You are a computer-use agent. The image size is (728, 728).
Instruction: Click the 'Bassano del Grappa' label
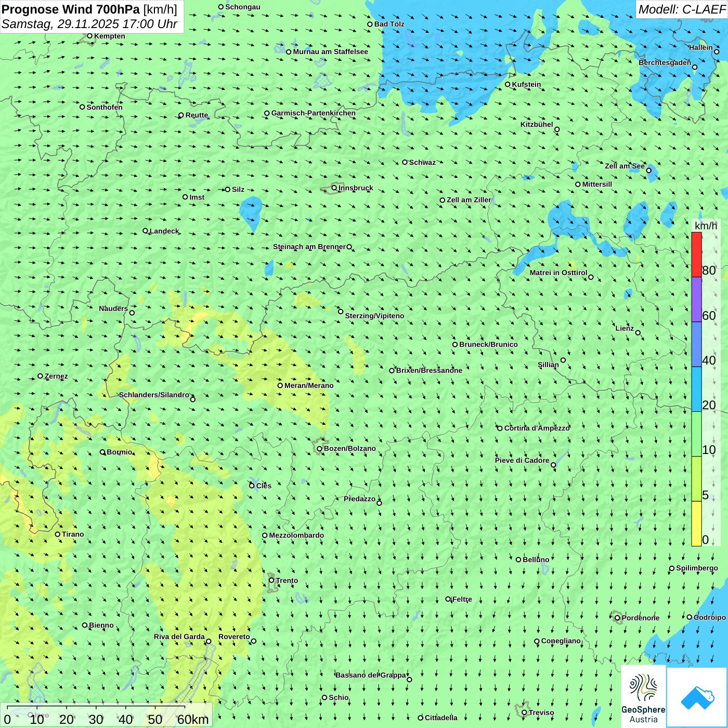(371, 675)
